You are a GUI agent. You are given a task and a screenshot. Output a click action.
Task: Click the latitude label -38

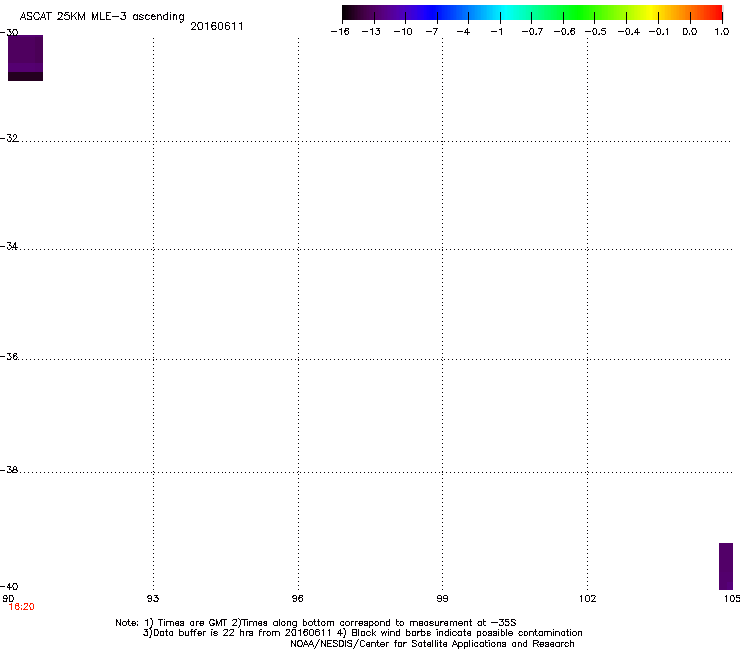[x=9, y=470]
